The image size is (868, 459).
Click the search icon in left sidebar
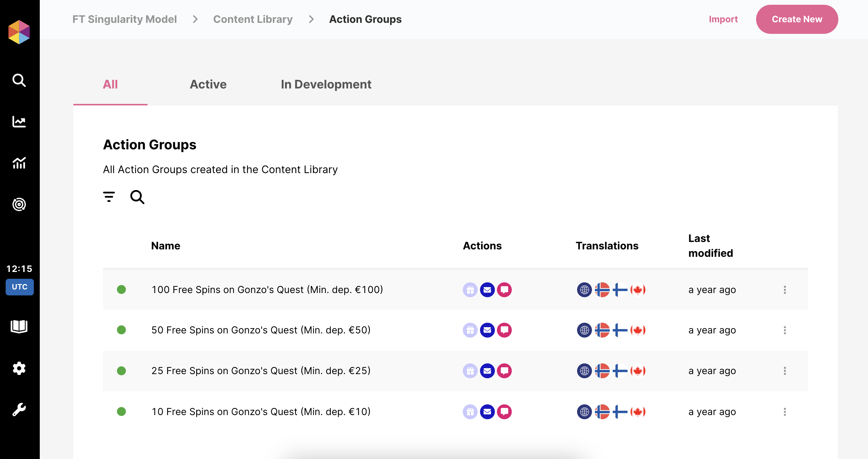click(x=19, y=80)
